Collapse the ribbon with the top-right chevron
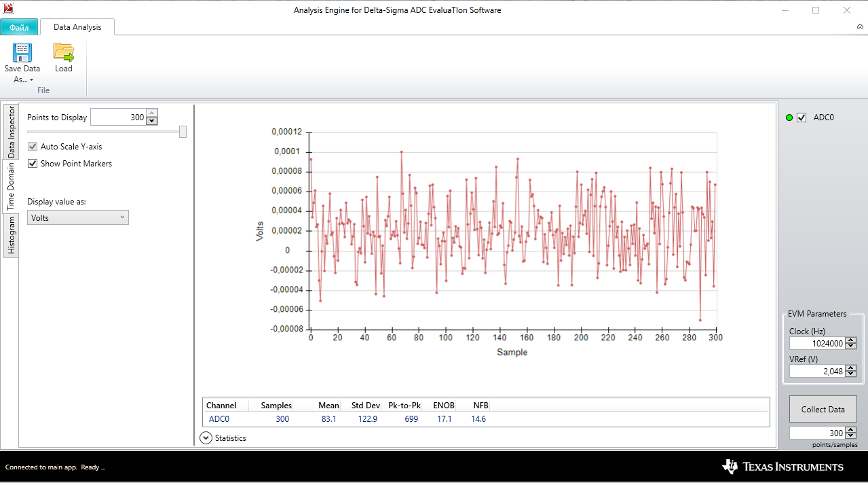868x483 pixels. [860, 26]
